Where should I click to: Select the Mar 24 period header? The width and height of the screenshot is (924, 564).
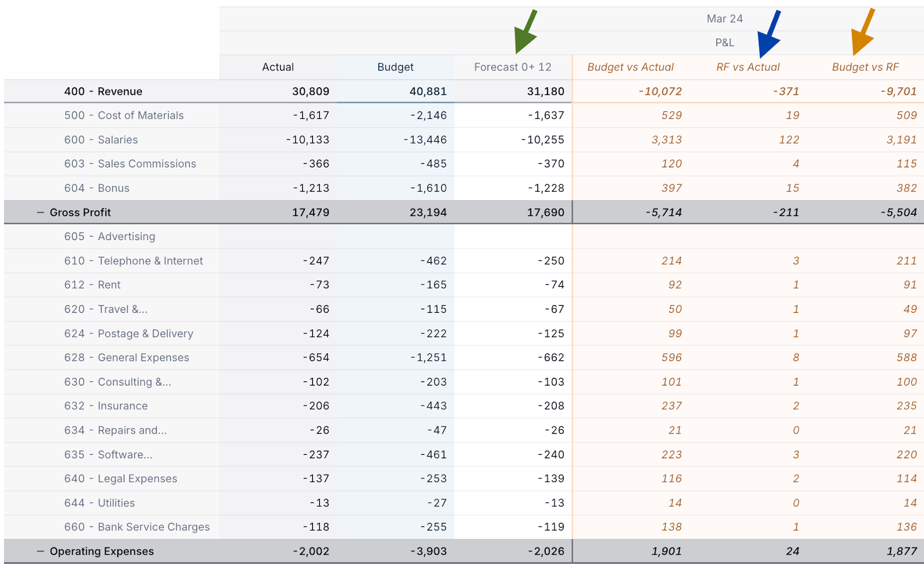[725, 18]
